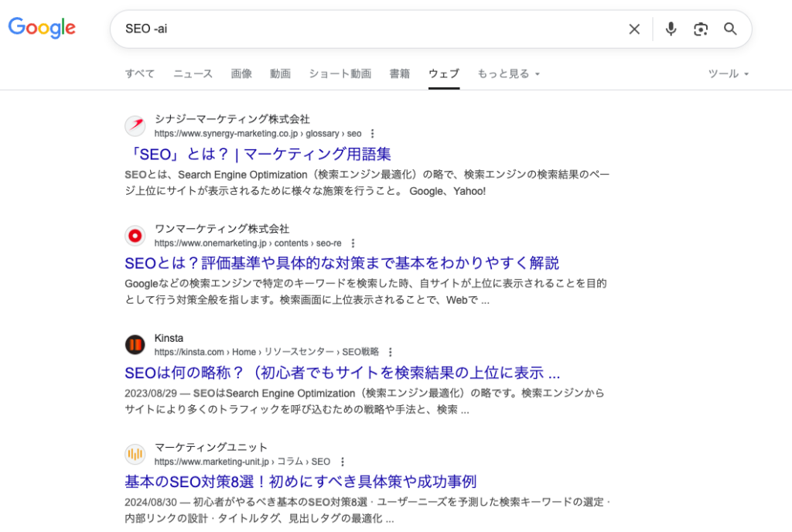The width and height of the screenshot is (792, 532).
Task: Click the マーケティングユニット site name
Action: coord(210,447)
